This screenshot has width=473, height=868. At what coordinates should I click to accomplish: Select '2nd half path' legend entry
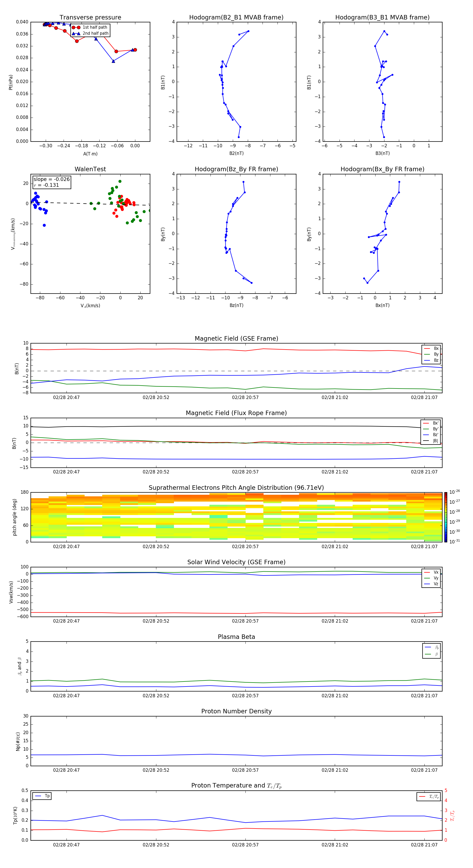click(x=90, y=33)
